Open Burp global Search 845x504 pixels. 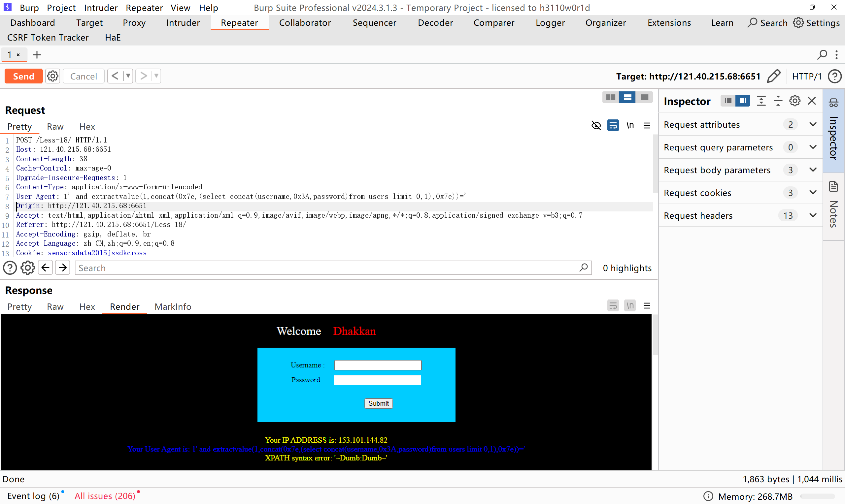767,23
